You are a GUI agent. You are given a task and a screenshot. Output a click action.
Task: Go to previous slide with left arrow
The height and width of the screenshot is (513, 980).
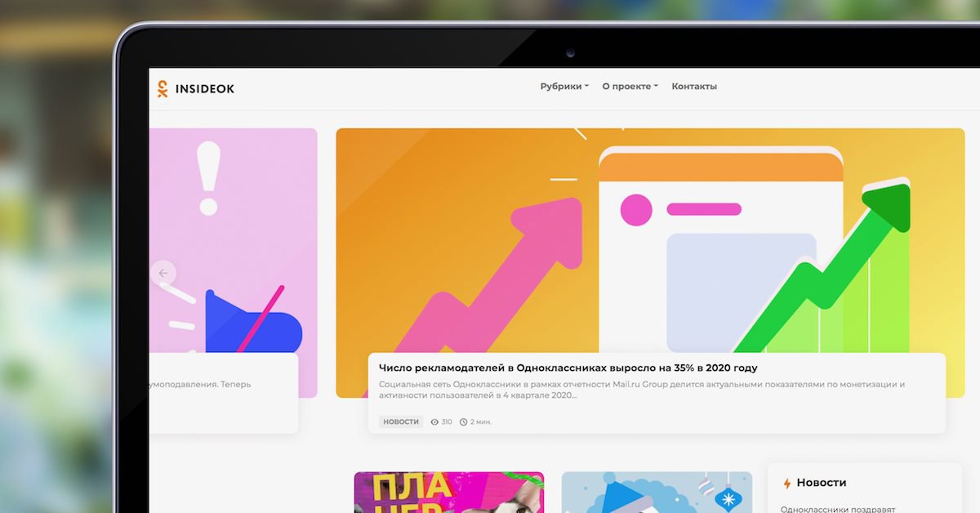pyautogui.click(x=163, y=273)
